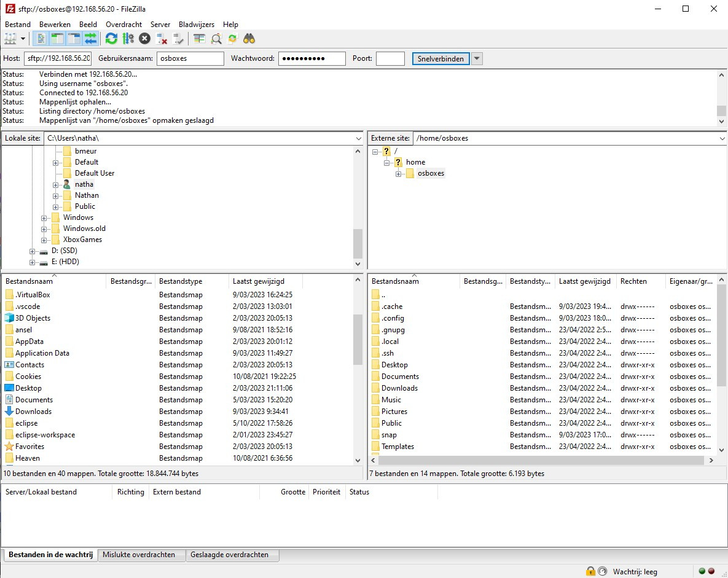Screen dimensions: 728x578
Task: Click the natha user icon in tree
Action: click(x=67, y=184)
